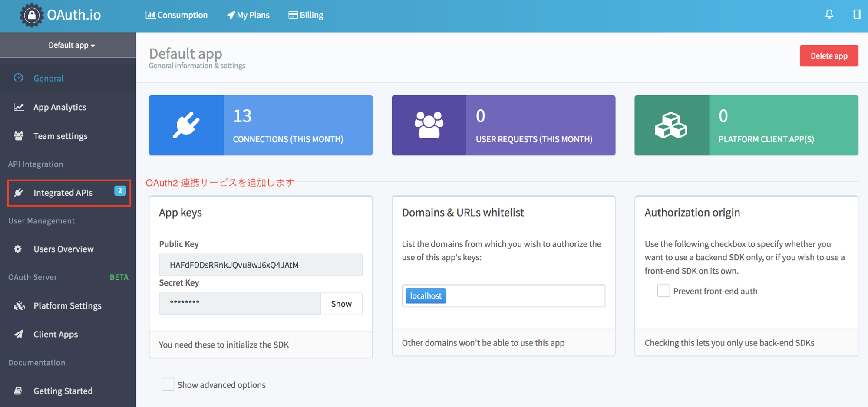Expand the Default app dropdown
This screenshot has height=407, width=868.
(72, 45)
